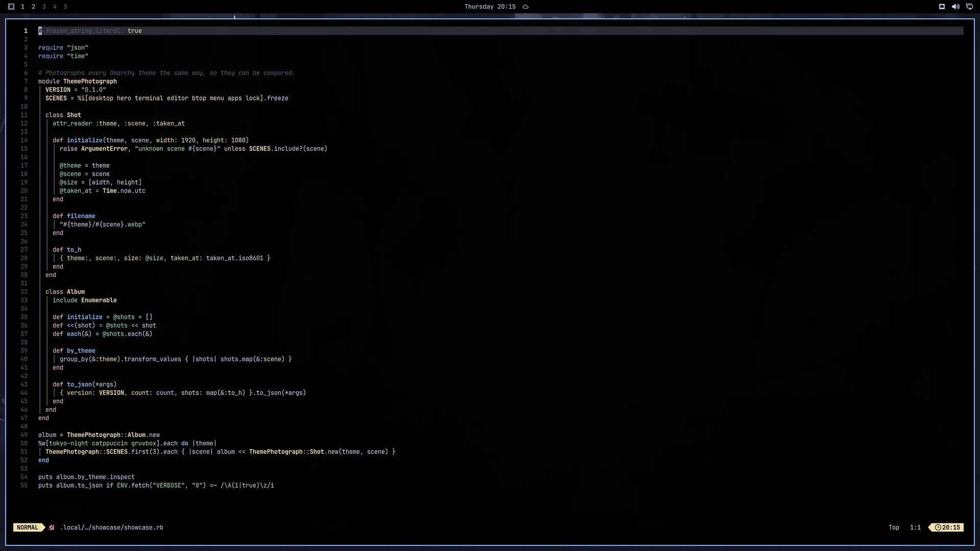Click the Ruby file icon in statusline
The height and width of the screenshot is (551, 980).
[x=52, y=528]
